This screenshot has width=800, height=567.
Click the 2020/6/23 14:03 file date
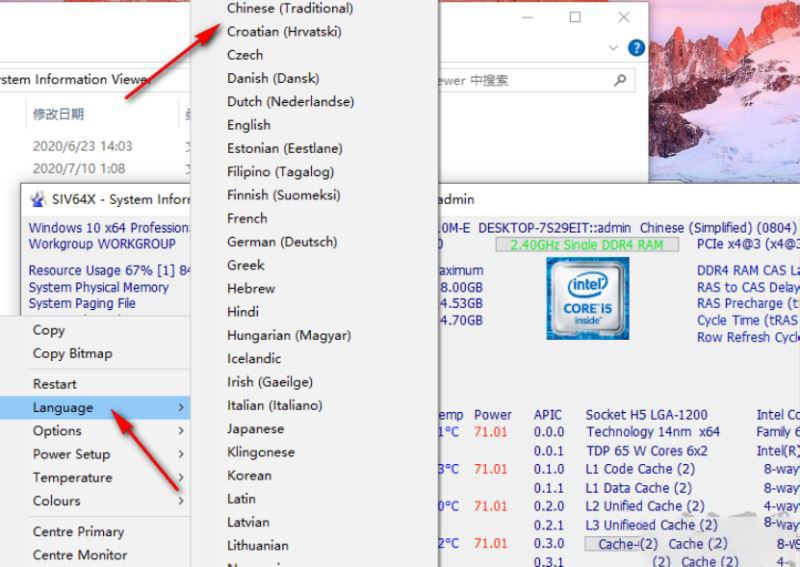tap(83, 146)
